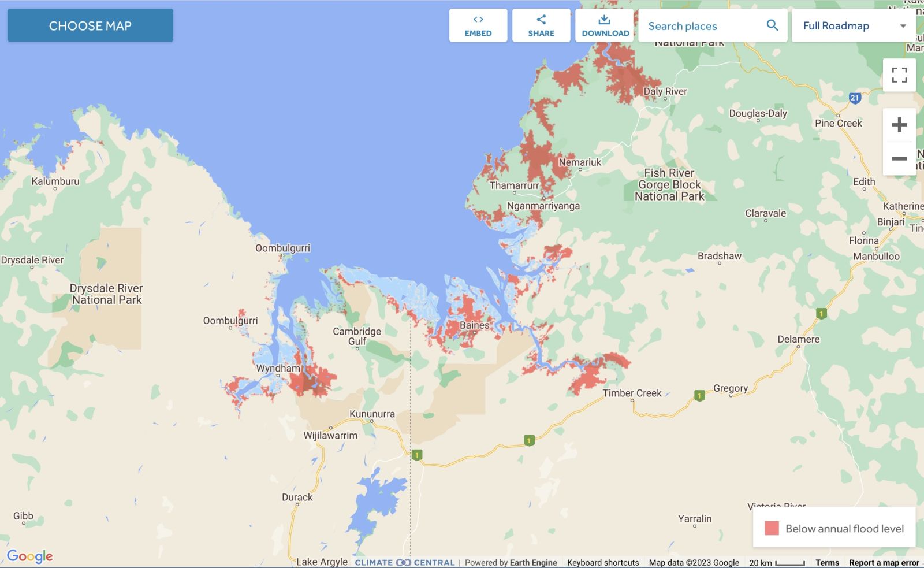Click the Nemarluk label
924x568 pixels.
coord(580,162)
